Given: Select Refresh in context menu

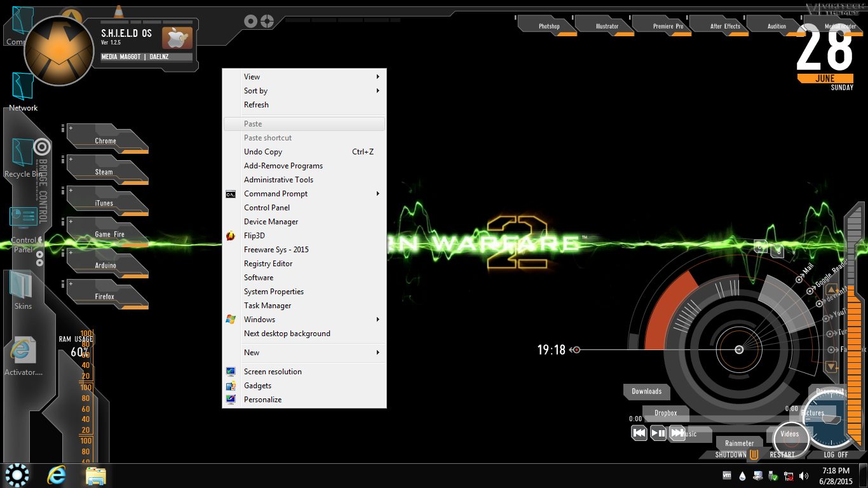Looking at the screenshot, I should coord(304,105).
